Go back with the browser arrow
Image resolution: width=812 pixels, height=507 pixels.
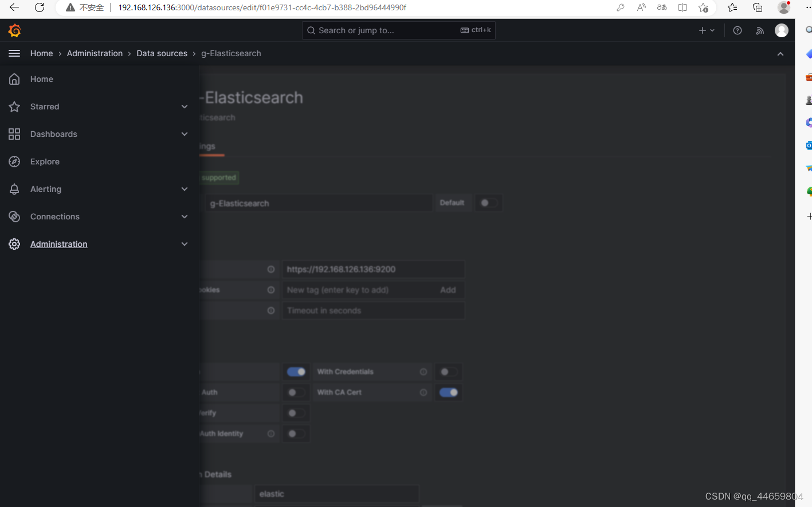pos(14,7)
